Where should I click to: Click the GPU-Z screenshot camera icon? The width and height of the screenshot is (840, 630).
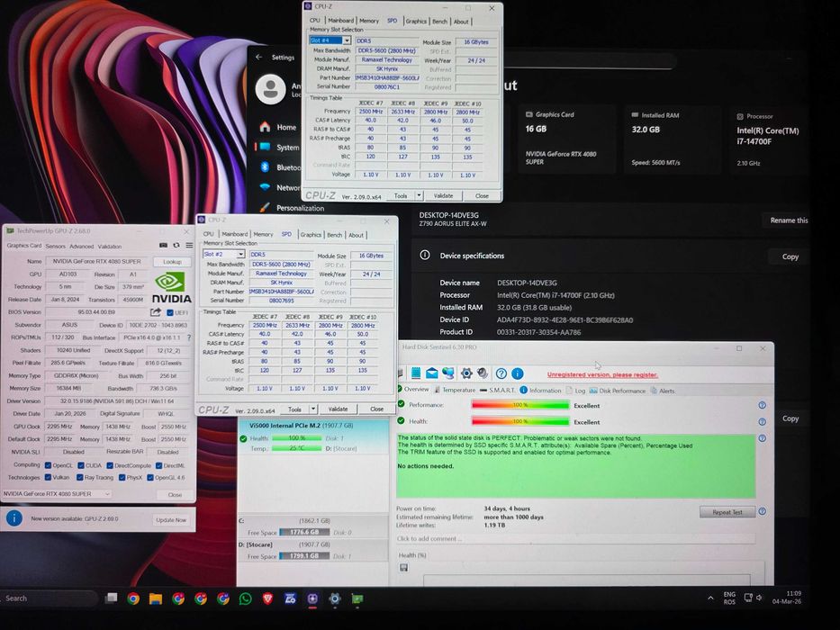[163, 246]
